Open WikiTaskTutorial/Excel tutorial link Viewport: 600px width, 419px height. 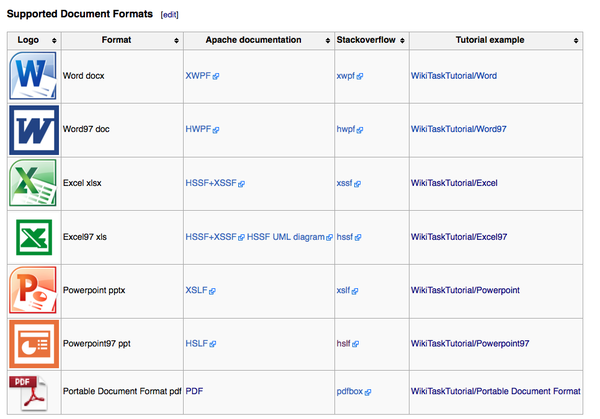(x=454, y=184)
